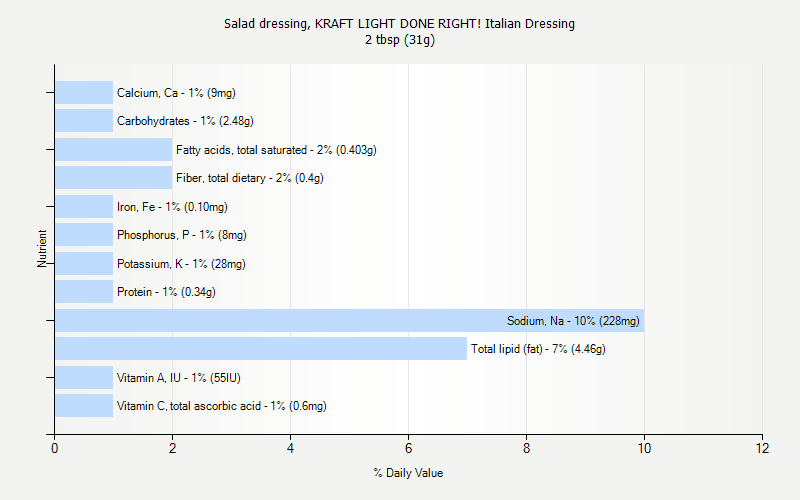Click the Potassium bar in the chart
The height and width of the screenshot is (500, 800).
pos(84,263)
